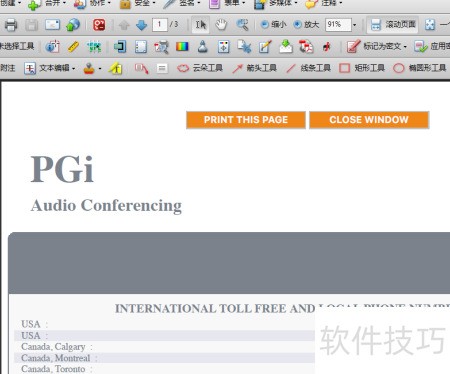Click the red organizer icon
The height and width of the screenshot is (374, 450).
tap(99, 25)
